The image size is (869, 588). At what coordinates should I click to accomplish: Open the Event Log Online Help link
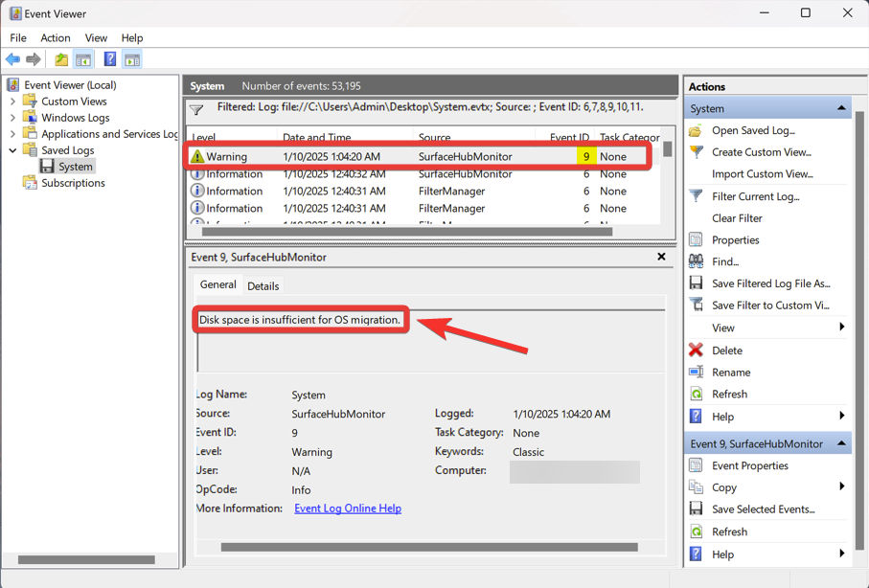pos(348,509)
